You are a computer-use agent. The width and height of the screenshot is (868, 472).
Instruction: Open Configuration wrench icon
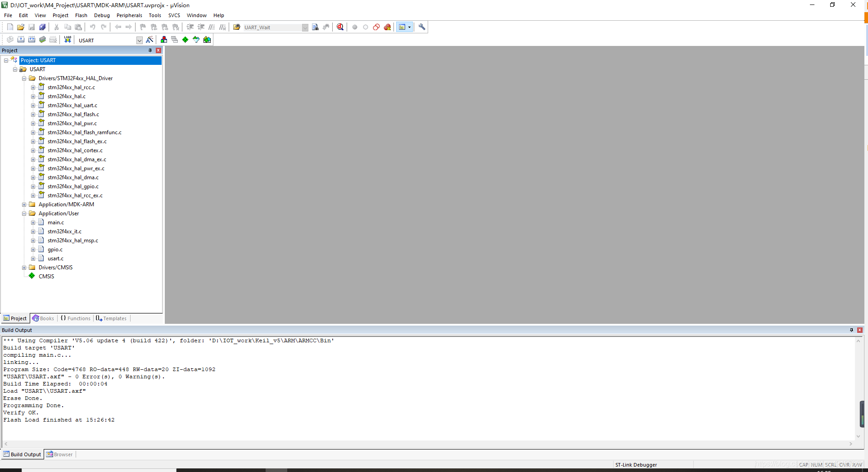pyautogui.click(x=422, y=27)
